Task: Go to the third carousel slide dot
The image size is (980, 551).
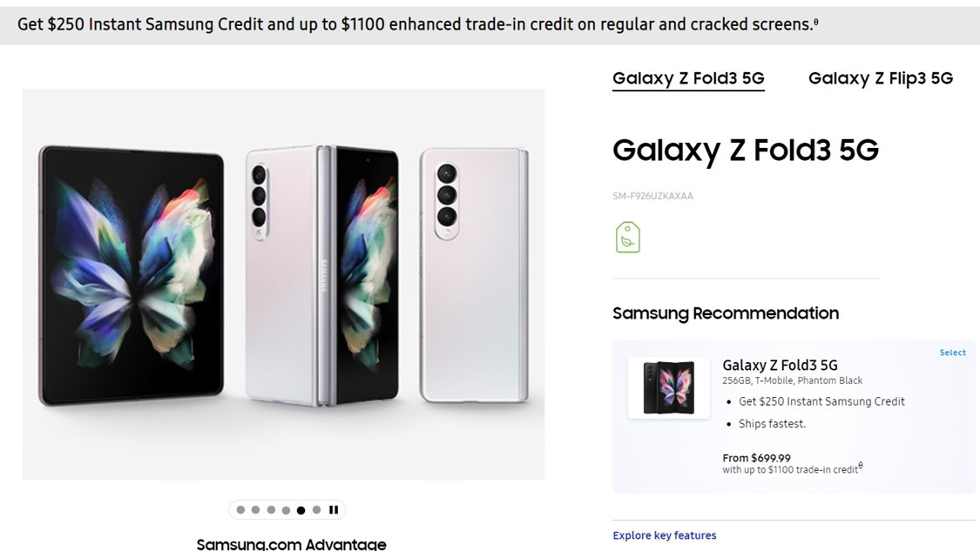Action: pos(271,510)
